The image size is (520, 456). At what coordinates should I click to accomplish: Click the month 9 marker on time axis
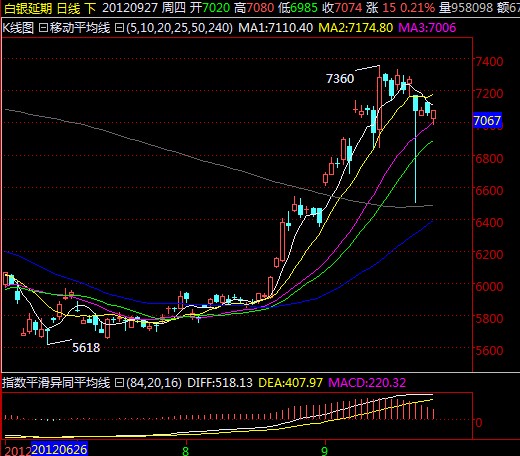324,451
